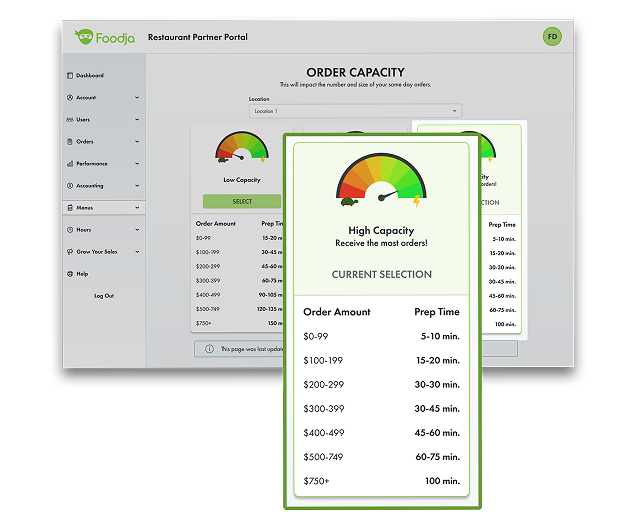
Task: Click the $300-399 row in High Capacity
Action: point(382,409)
